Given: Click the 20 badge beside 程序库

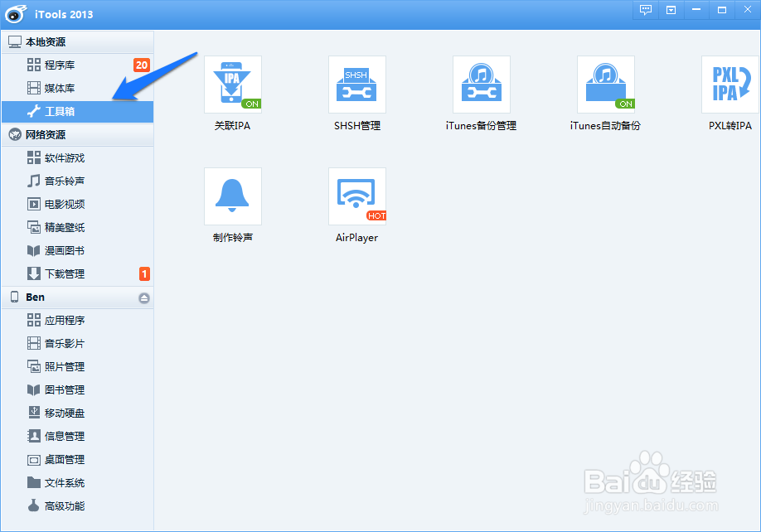Looking at the screenshot, I should tap(142, 65).
